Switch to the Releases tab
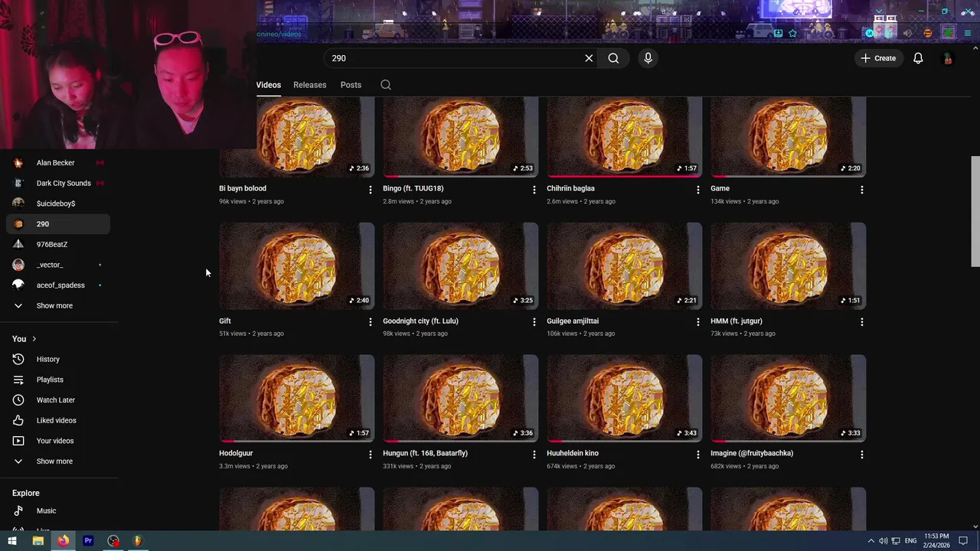 [x=309, y=85]
